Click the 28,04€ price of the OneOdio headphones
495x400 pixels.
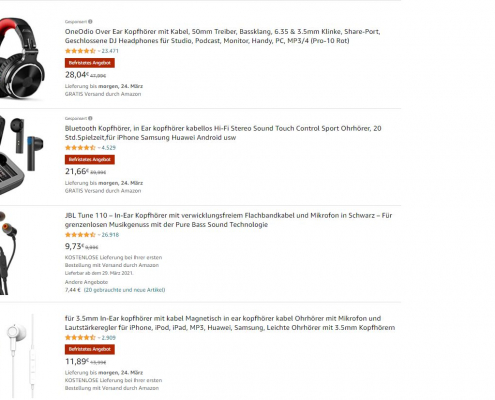(x=77, y=75)
